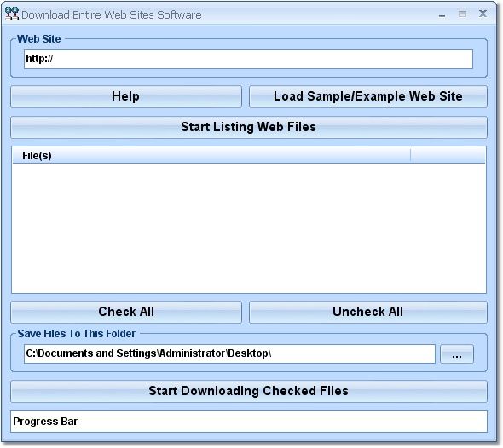Focus the Web Site URL field
The height and width of the screenshot is (448, 503).
pos(248,59)
